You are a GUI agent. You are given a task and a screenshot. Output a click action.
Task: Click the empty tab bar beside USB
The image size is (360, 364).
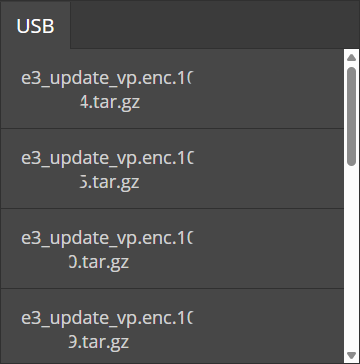tap(215, 25)
